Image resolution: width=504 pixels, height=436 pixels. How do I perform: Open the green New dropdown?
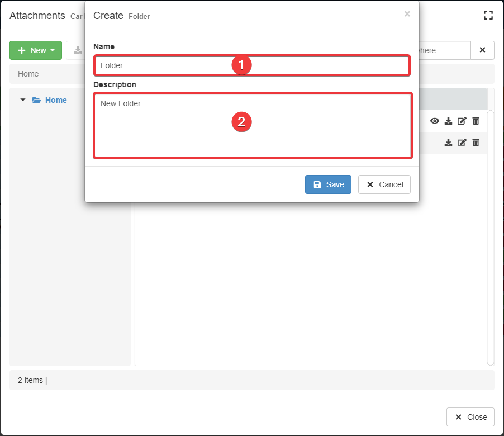coord(36,50)
